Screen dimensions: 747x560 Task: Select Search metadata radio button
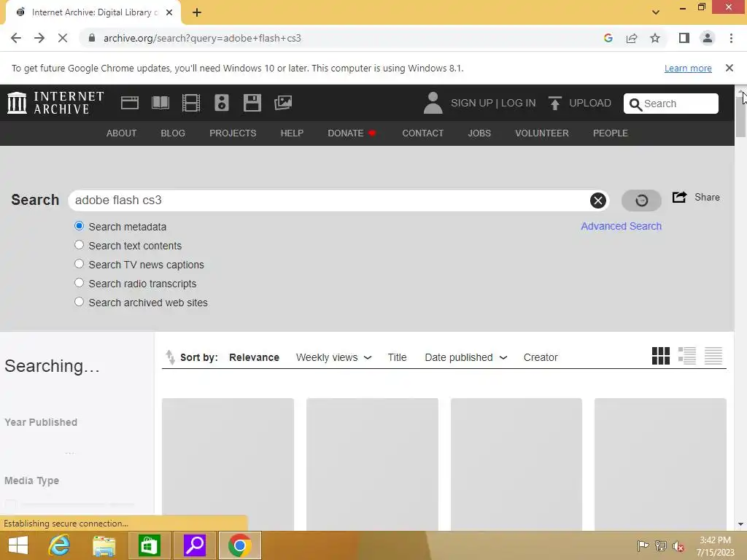[x=79, y=226]
